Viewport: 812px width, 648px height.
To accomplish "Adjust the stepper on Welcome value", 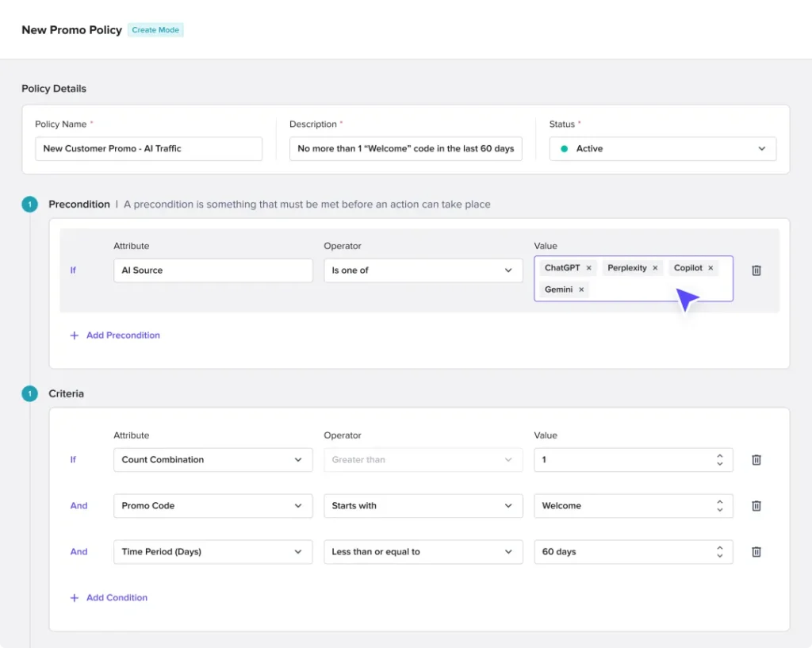I will pyautogui.click(x=719, y=506).
